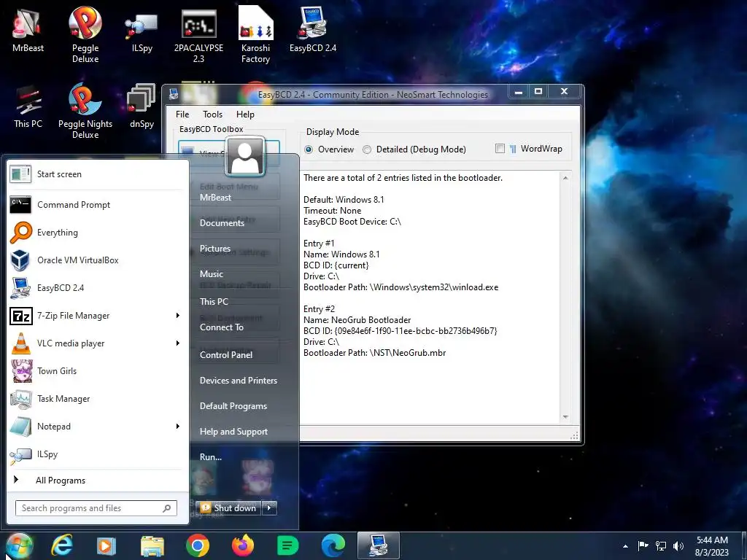Click Connect To in the Start menu
The image size is (747, 560).
pos(222,327)
